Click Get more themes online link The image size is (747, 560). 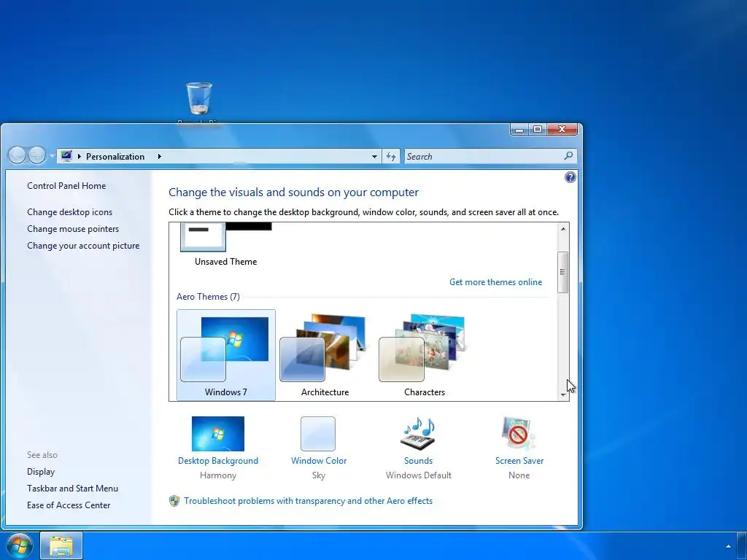point(495,282)
